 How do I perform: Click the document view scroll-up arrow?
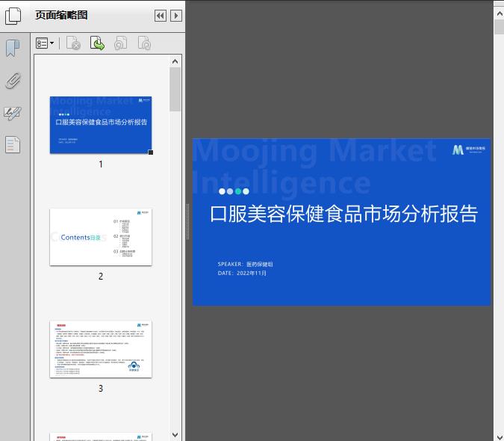pos(500,14)
